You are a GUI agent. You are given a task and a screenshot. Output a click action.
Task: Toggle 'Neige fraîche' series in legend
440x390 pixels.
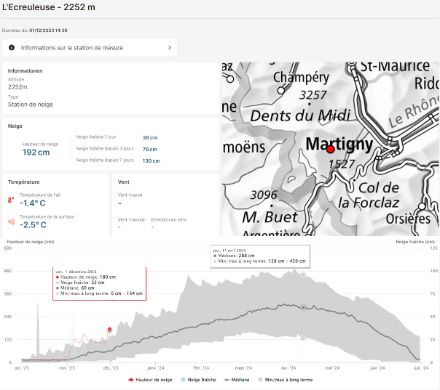coord(198,380)
